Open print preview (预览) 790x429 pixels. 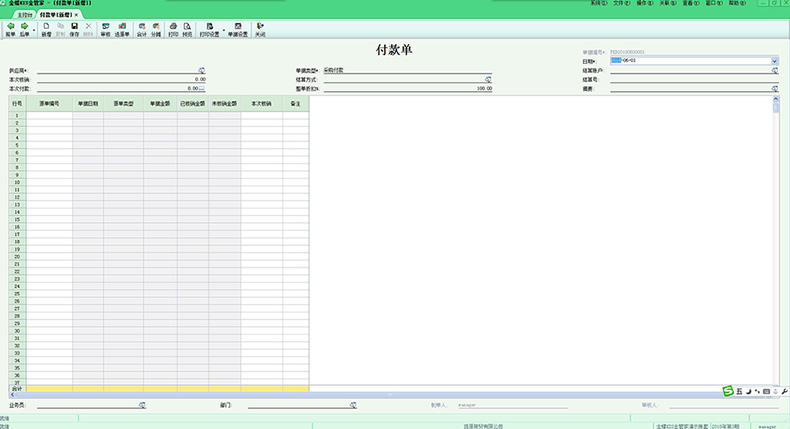coord(187,28)
